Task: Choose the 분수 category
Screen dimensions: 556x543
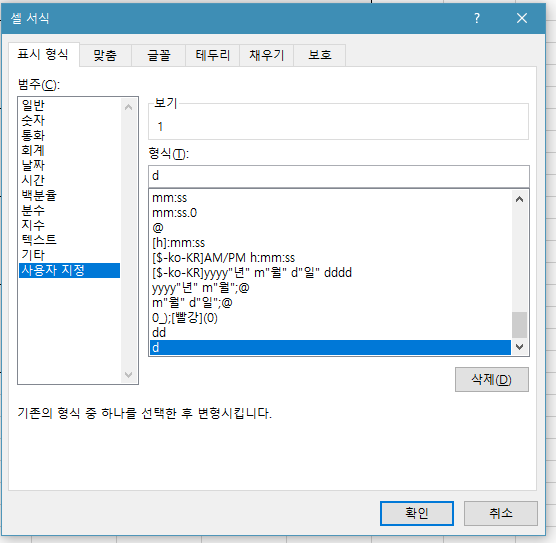Action: [69, 210]
